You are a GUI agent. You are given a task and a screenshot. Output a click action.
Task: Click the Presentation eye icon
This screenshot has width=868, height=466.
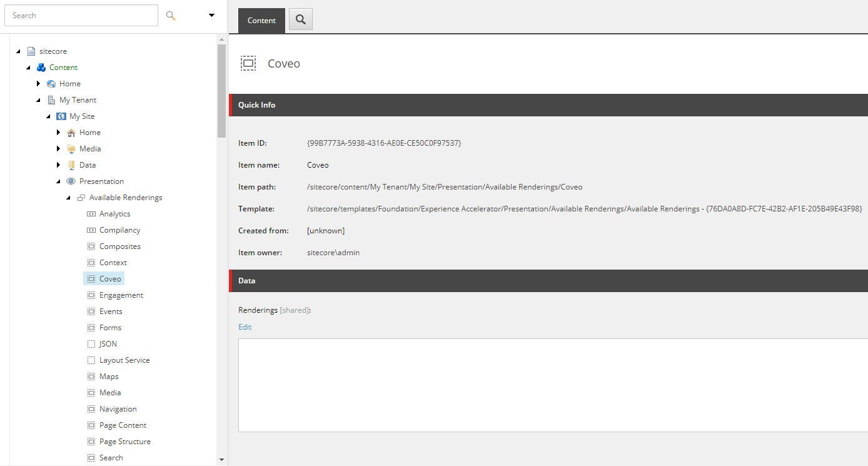(71, 181)
